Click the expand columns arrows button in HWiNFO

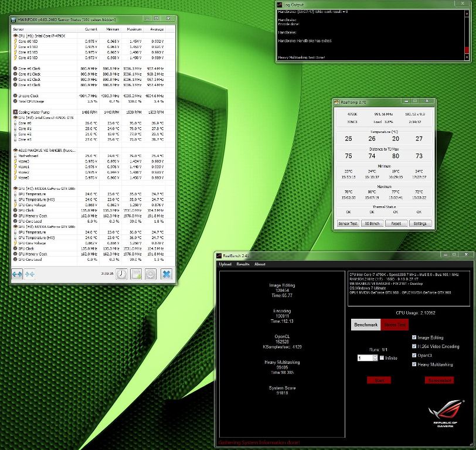17,274
